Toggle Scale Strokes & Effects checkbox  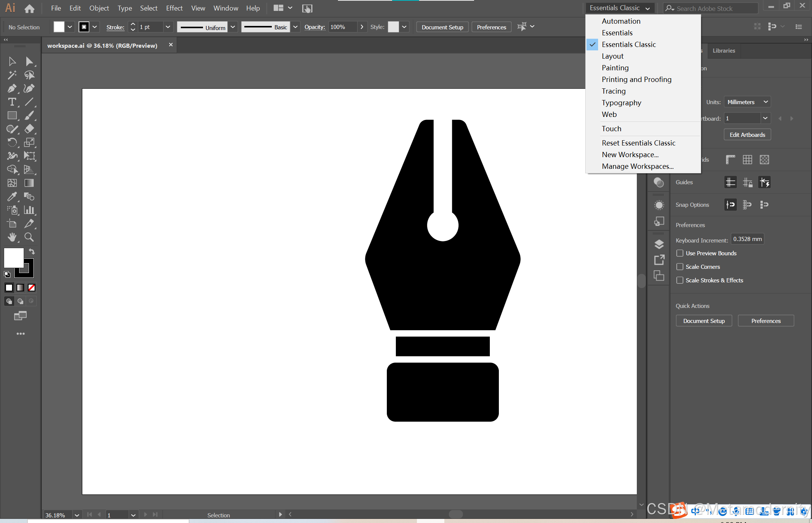680,280
